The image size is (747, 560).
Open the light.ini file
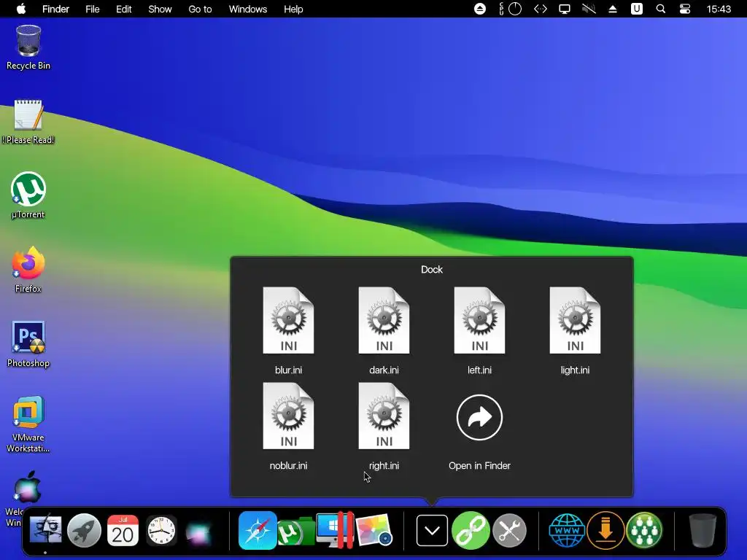coord(575,321)
